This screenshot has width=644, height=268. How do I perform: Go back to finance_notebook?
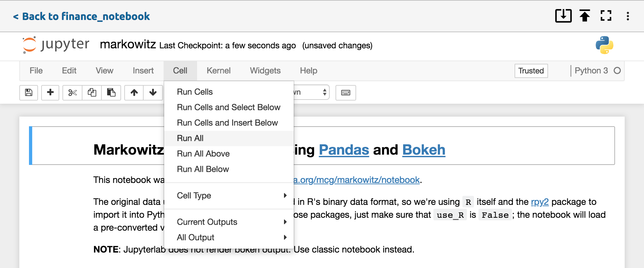point(81,16)
